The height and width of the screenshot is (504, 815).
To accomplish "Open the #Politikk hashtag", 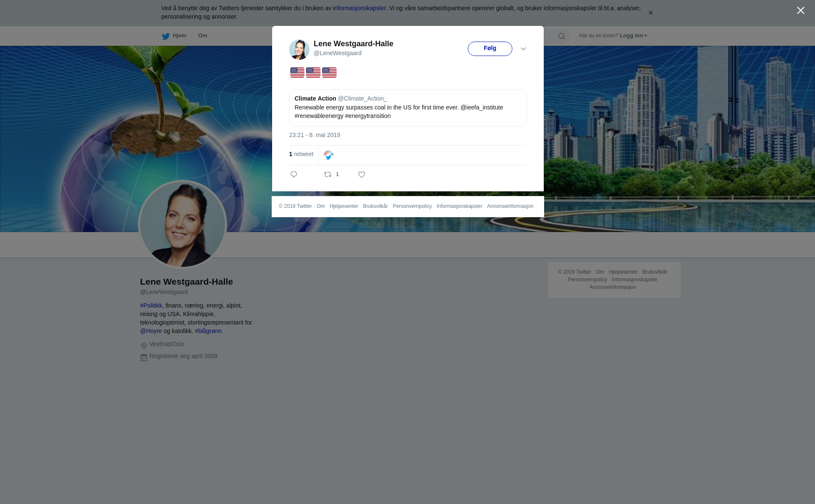I will tap(151, 305).
